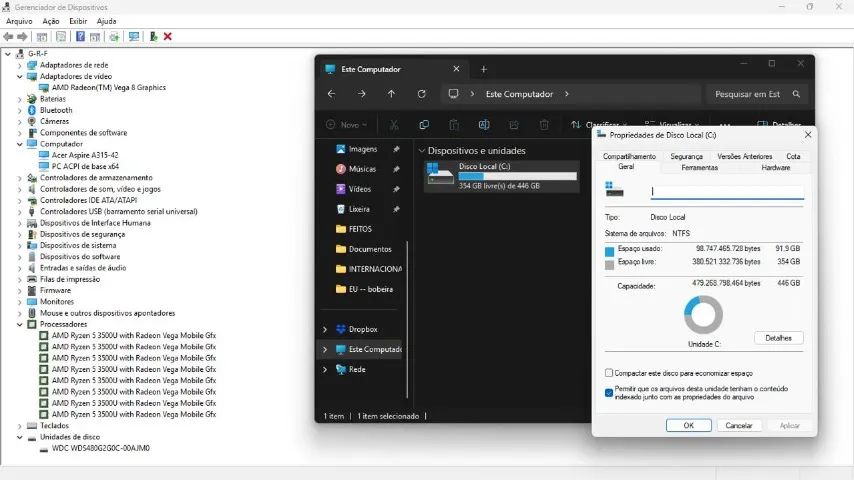Switch to the Ferramentas tab
Screen dimensions: 854x480
point(699,167)
